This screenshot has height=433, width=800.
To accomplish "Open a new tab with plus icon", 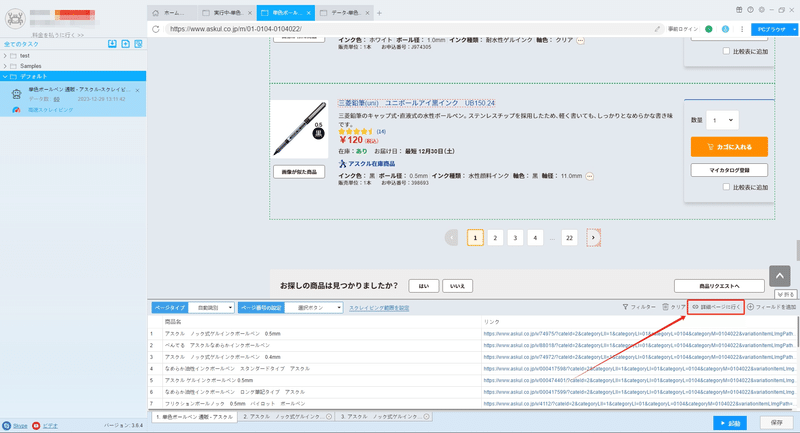I will coord(379,13).
